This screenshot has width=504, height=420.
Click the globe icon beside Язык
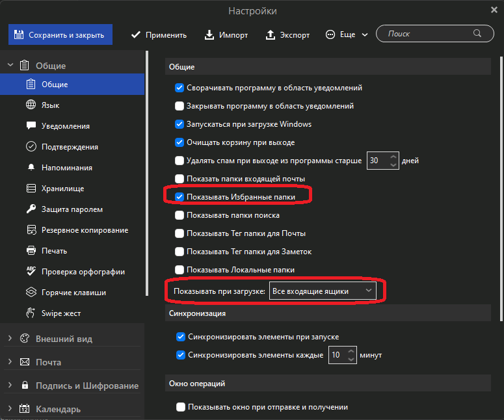pos(31,105)
